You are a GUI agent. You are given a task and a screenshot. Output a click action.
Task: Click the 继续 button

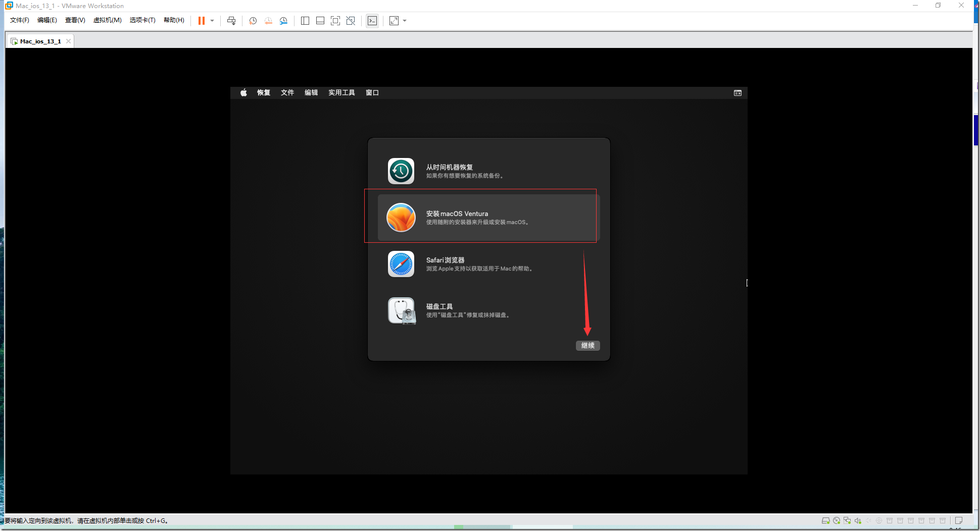pyautogui.click(x=588, y=345)
